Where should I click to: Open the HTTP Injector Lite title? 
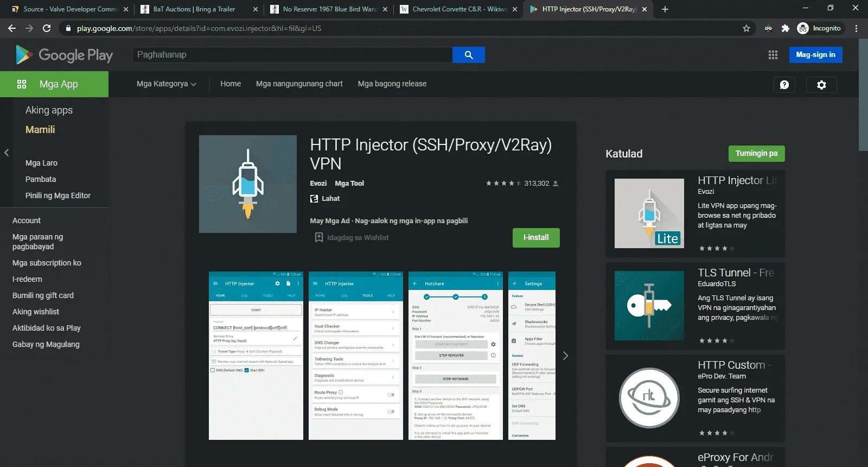tap(737, 180)
